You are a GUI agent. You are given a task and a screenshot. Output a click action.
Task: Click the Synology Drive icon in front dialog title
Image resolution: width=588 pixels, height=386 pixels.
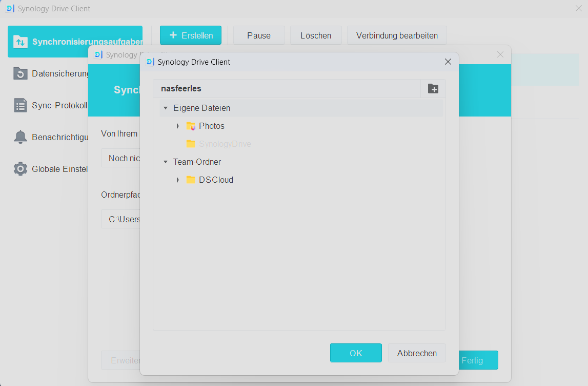click(x=150, y=62)
